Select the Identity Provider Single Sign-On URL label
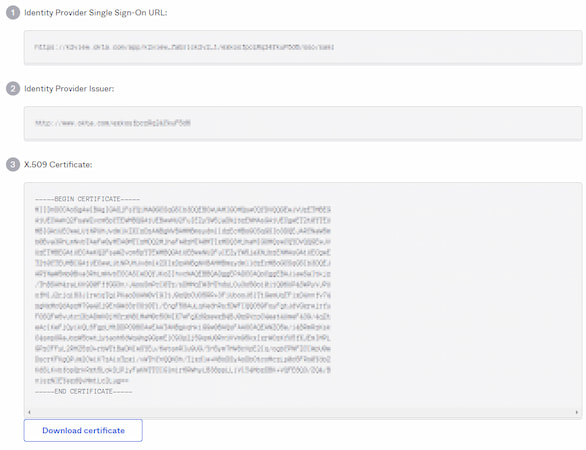 (x=96, y=13)
